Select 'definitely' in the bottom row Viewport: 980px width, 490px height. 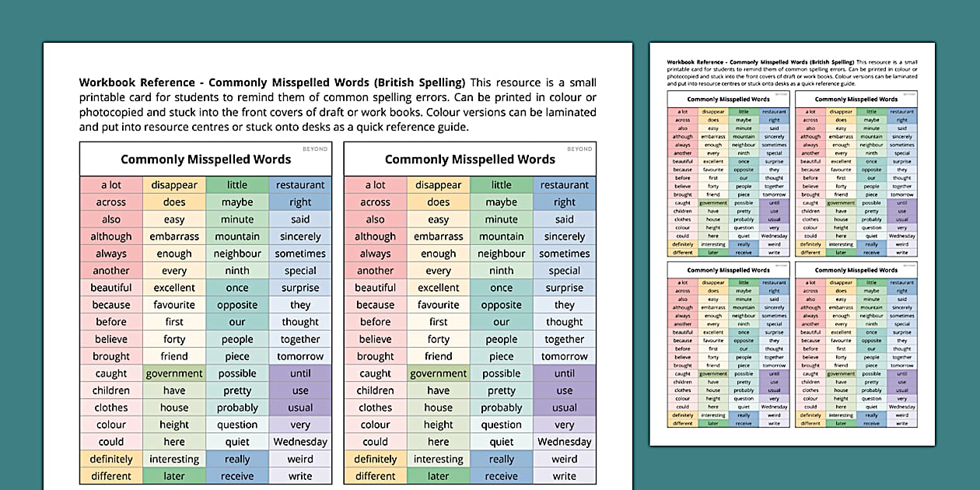pos(110,458)
